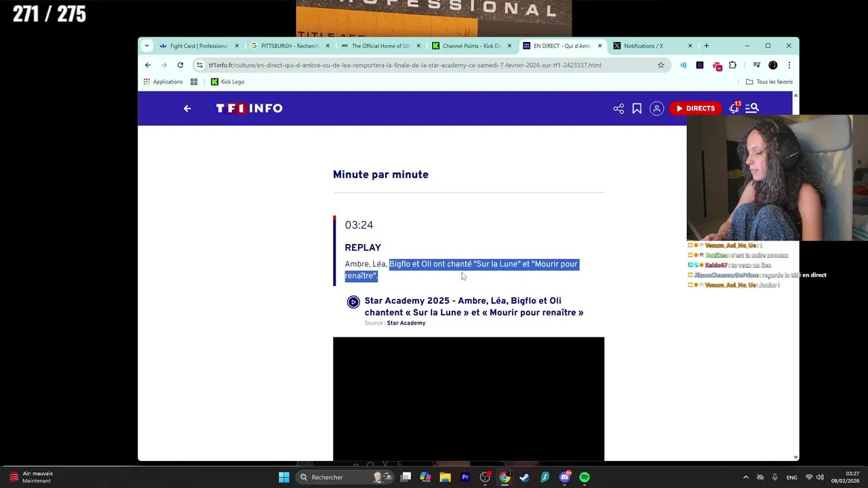Click the Star Academy source link

point(406,323)
